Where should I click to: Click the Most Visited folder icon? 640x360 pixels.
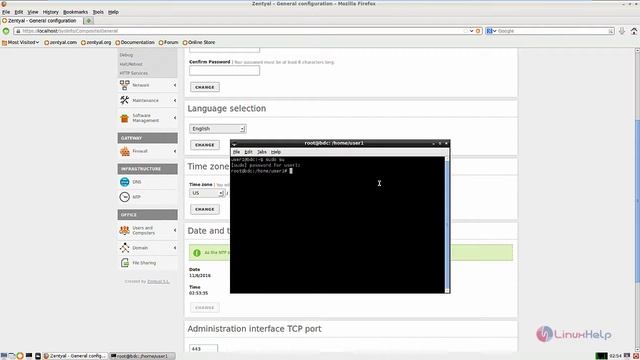coord(4,42)
